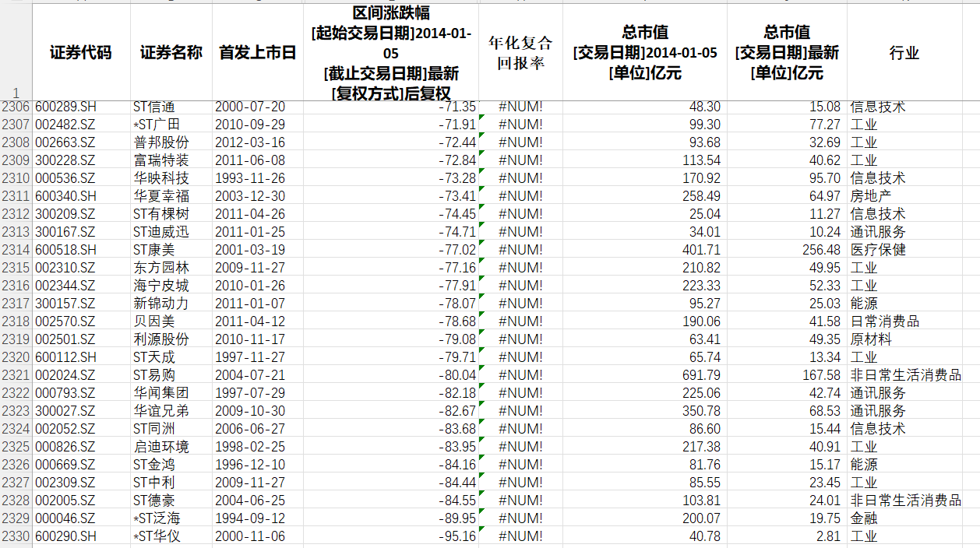The height and width of the screenshot is (548, 980).
Task: Select header cell 证券名称
Action: tap(171, 53)
